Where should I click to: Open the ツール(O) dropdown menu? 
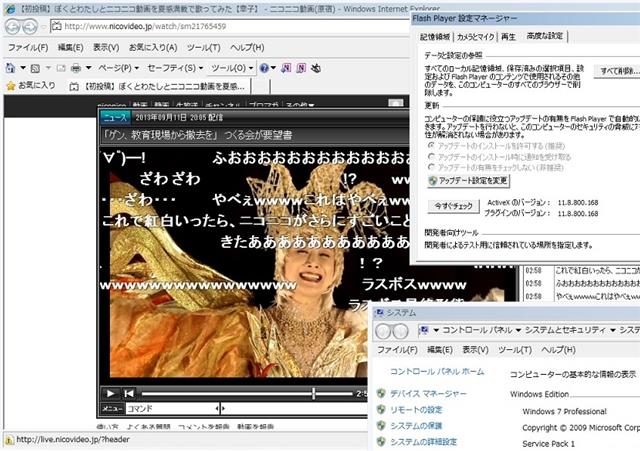pyautogui.click(x=232, y=68)
